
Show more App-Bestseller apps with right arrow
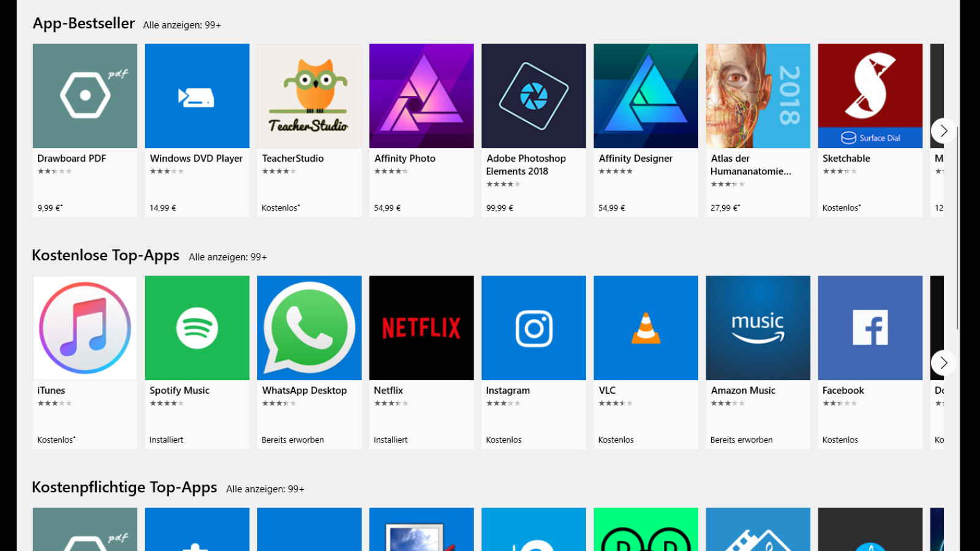943,130
